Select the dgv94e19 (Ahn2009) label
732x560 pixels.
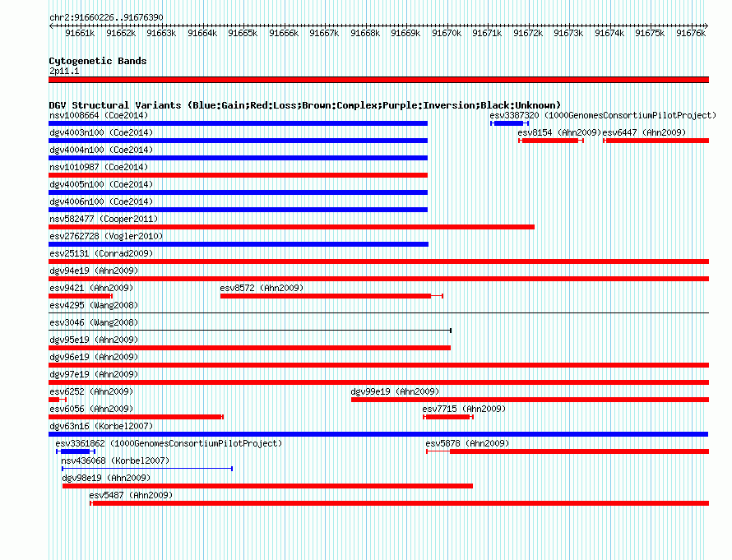(x=94, y=271)
